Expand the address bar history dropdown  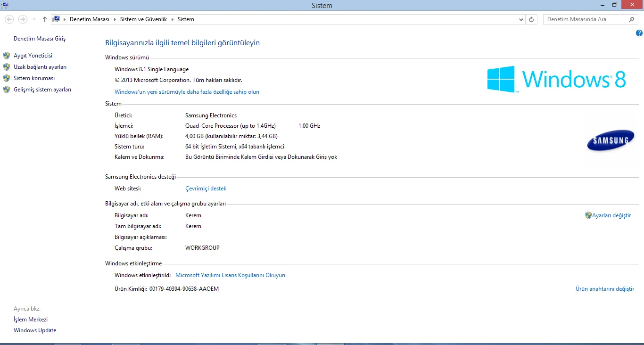tap(521, 19)
